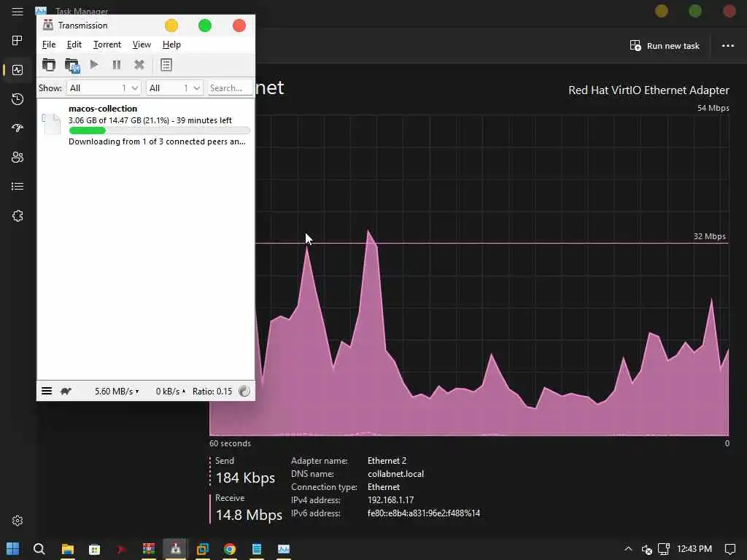The height and width of the screenshot is (560, 747).
Task: Click the Pause torrent toolbar icon
Action: click(116, 65)
